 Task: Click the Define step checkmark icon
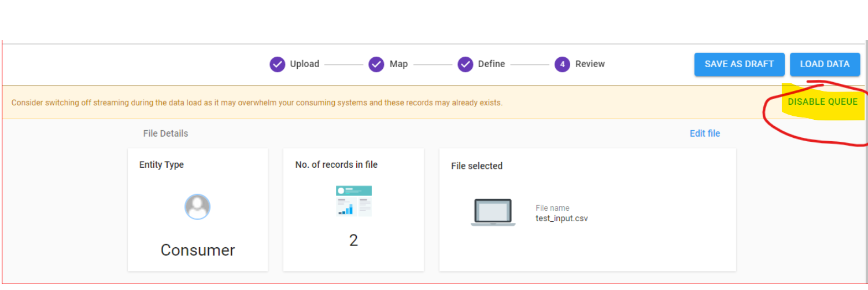tap(466, 64)
